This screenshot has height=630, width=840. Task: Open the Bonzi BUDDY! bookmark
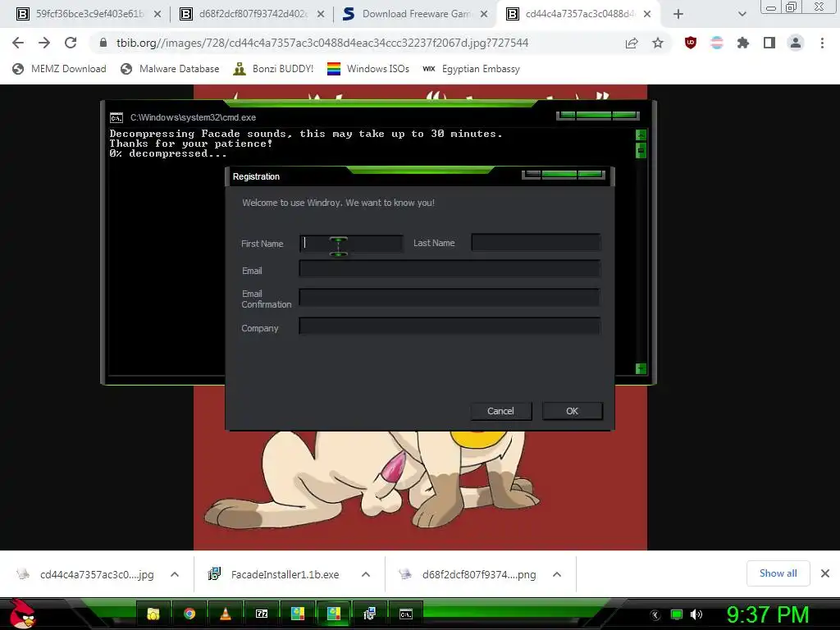click(x=273, y=69)
